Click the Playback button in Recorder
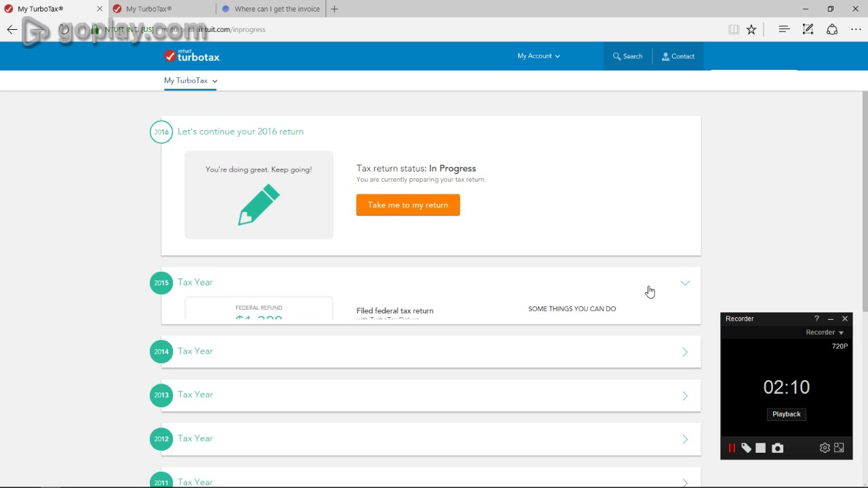Screen dimensions: 868x488 point(787,414)
